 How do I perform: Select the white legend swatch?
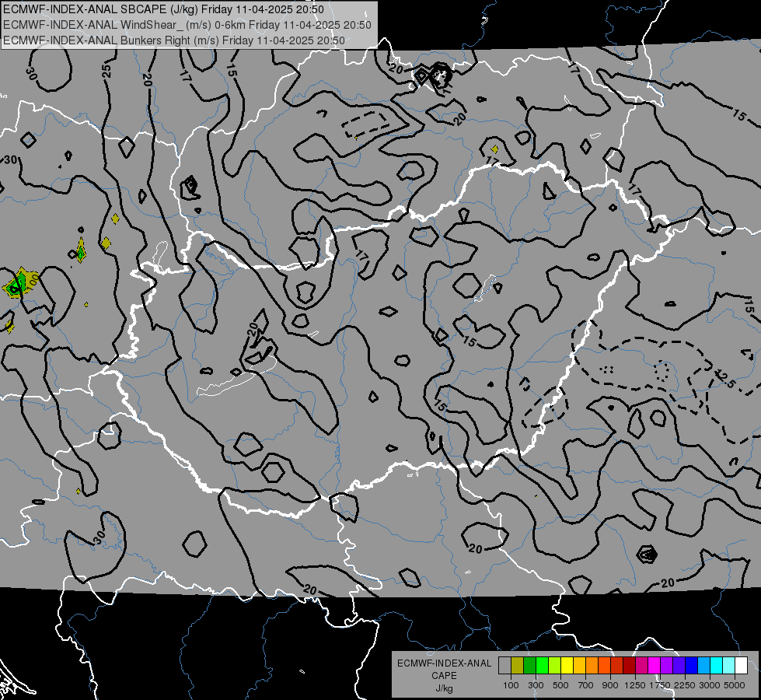(x=741, y=665)
